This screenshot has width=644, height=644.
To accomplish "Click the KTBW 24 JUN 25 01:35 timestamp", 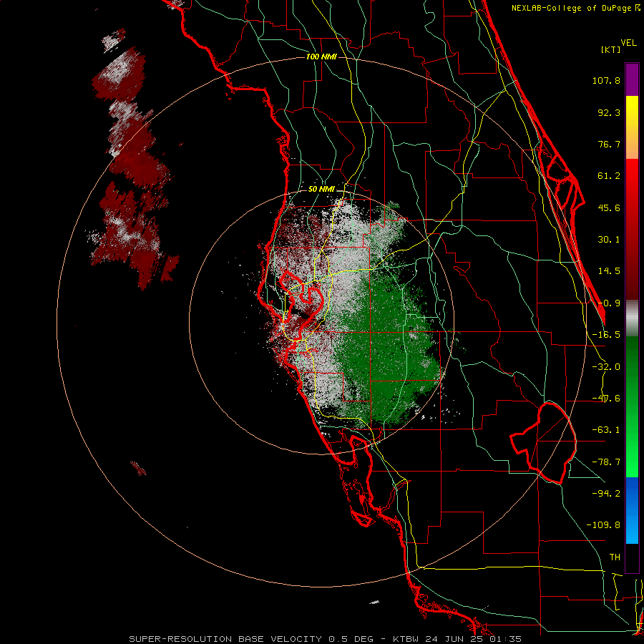I will coord(457,639).
